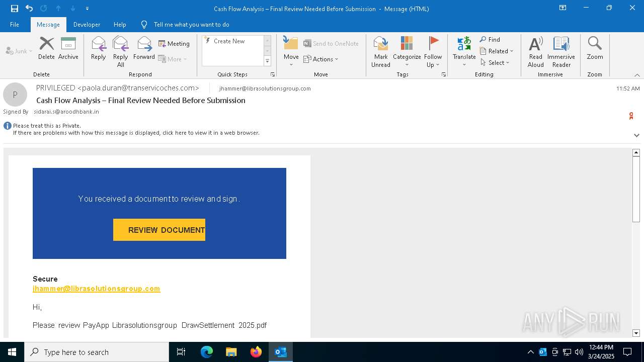Open File Explorer from the taskbar

tap(231, 352)
